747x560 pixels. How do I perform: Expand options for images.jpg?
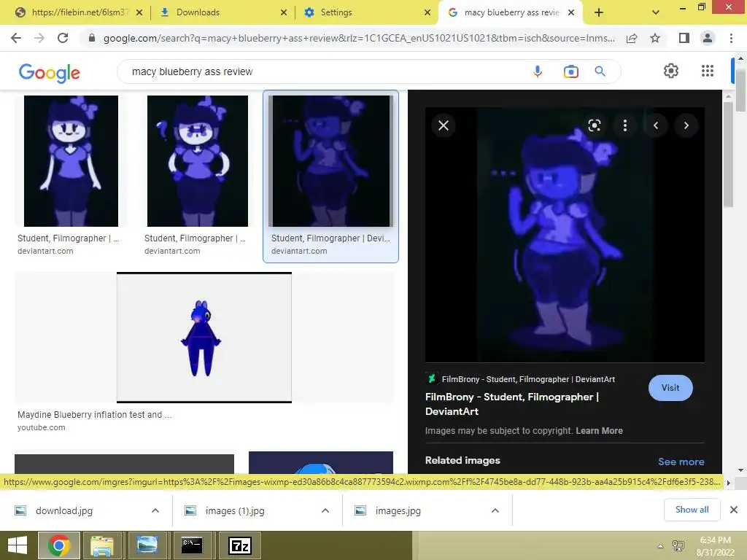(x=495, y=510)
